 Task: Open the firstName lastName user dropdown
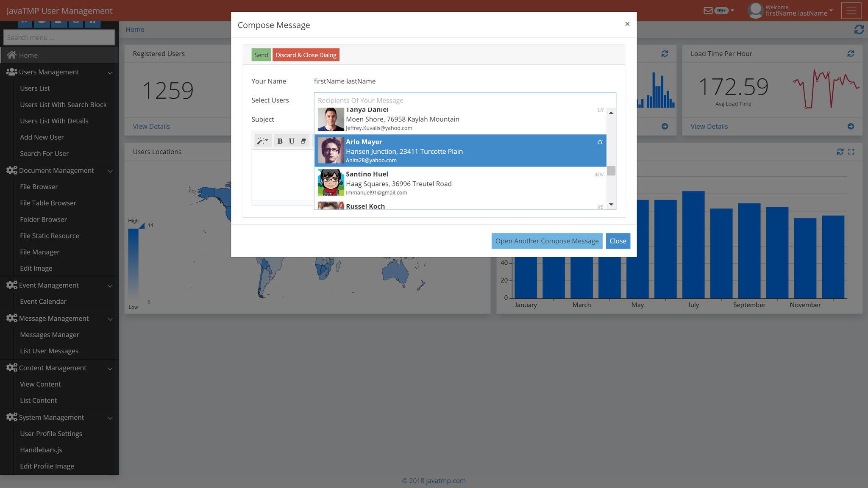coord(791,11)
